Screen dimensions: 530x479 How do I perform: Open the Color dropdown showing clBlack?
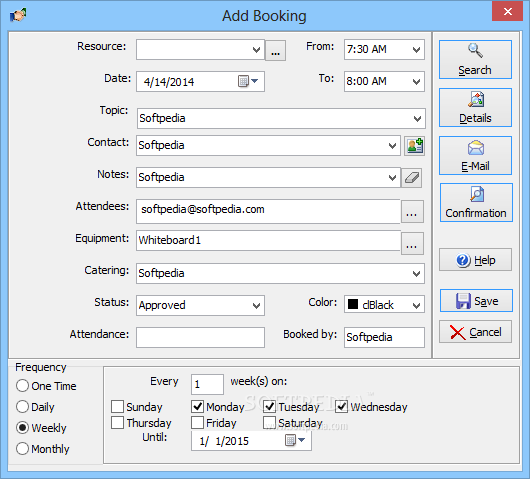click(416, 306)
